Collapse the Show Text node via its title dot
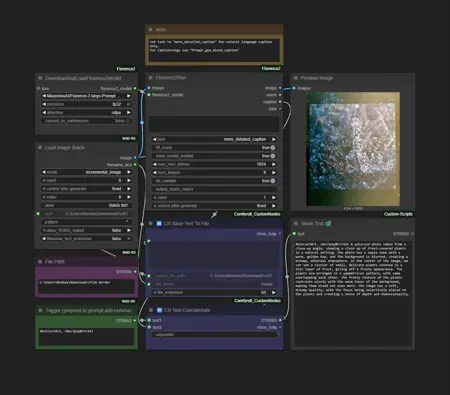This screenshot has height=395, width=450. 296,223
